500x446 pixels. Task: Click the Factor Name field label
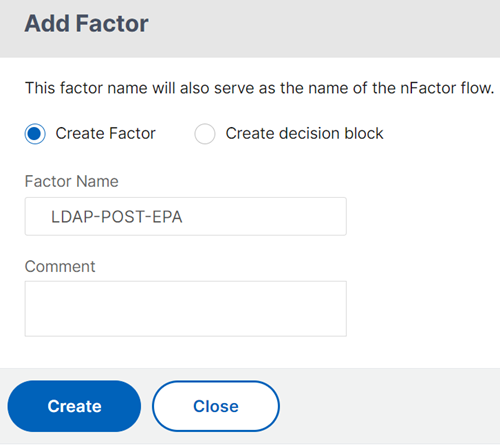point(72,181)
